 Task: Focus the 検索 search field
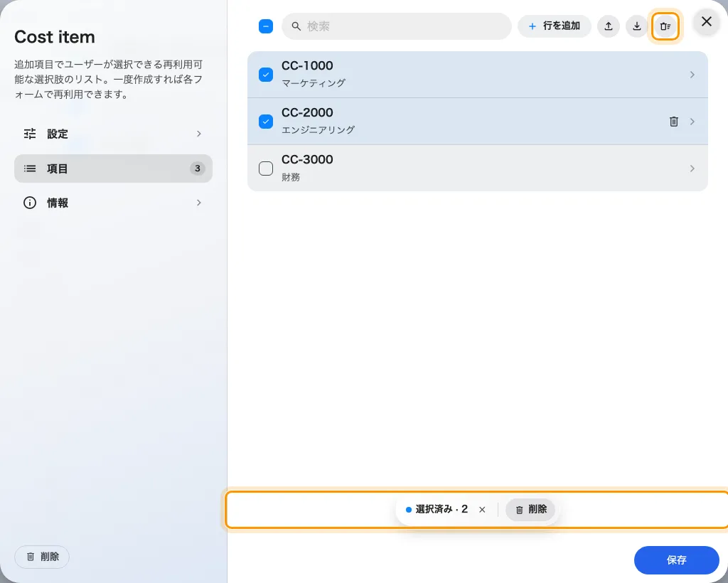coord(397,26)
